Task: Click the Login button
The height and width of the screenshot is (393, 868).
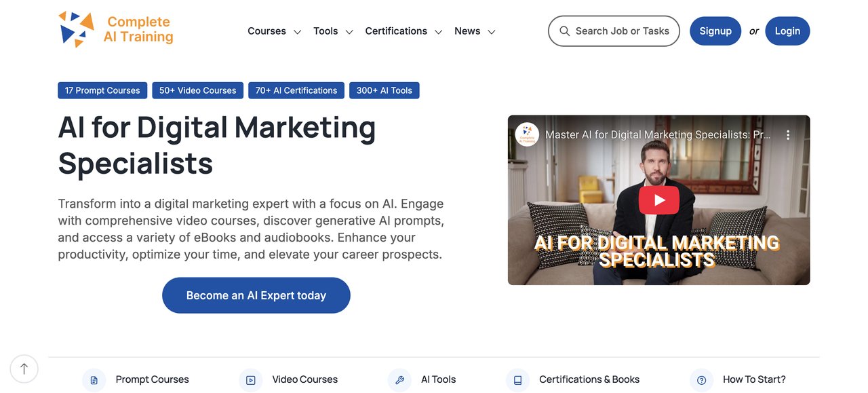Action: 787,31
